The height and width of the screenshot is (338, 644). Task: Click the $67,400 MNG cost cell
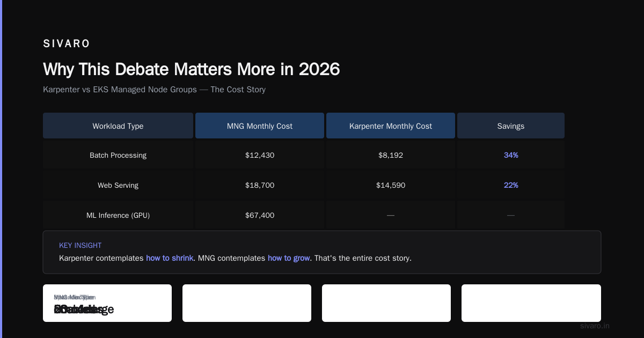coord(260,215)
